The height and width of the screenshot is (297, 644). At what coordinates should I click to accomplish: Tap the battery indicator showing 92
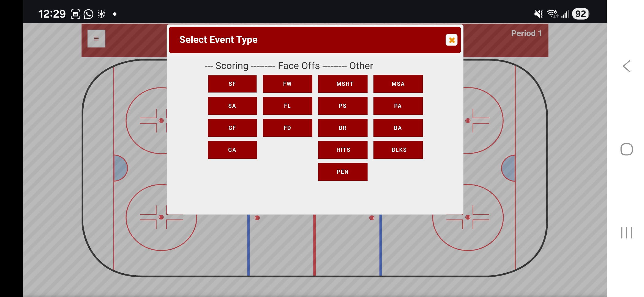coord(580,13)
